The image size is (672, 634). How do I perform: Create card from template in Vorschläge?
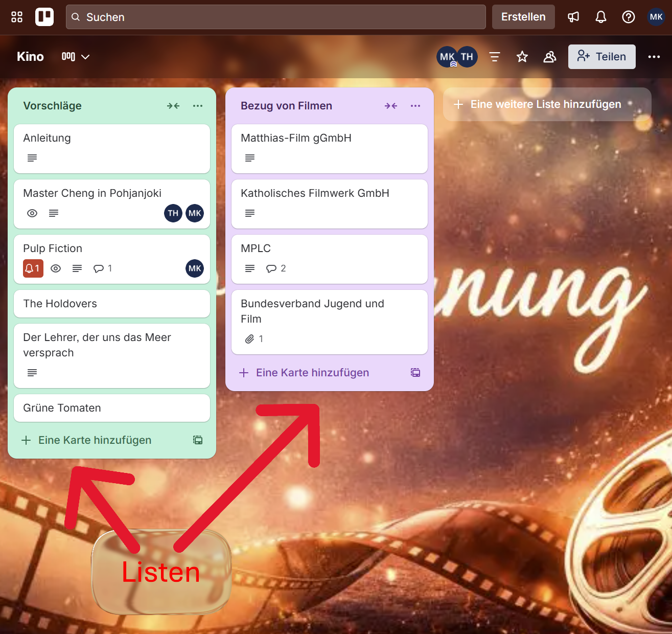[198, 440]
